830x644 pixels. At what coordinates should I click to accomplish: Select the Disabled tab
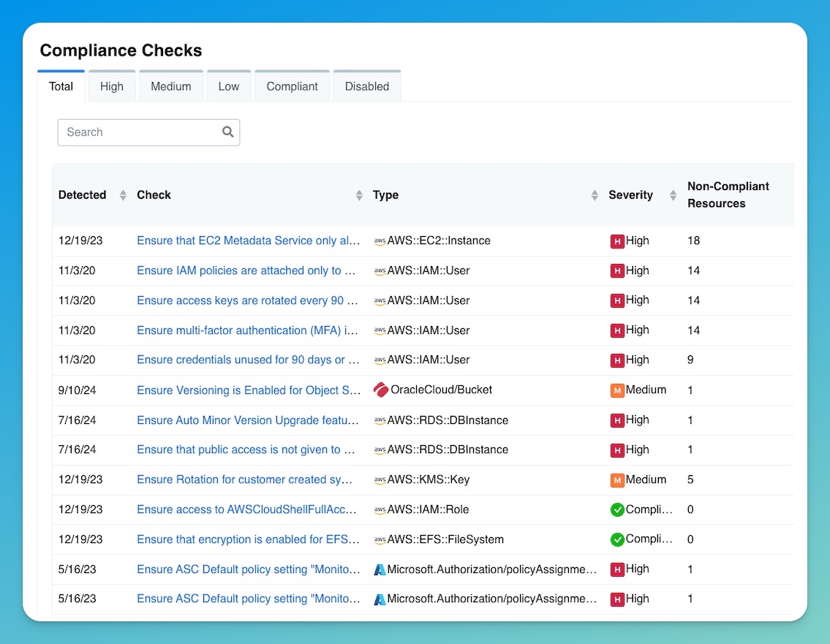click(366, 86)
